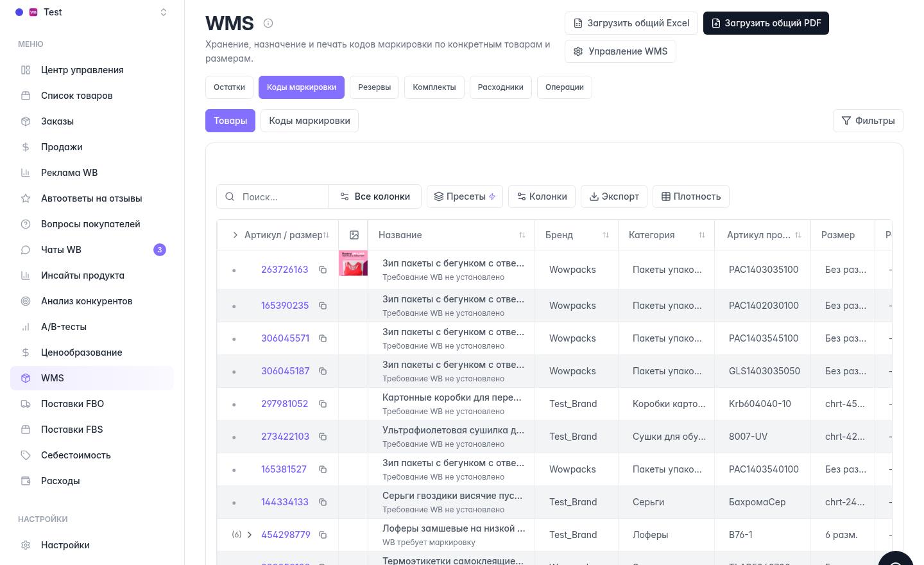Copy article number 297981052
Image resolution: width=924 pixels, height=565 pixels.
tap(323, 404)
